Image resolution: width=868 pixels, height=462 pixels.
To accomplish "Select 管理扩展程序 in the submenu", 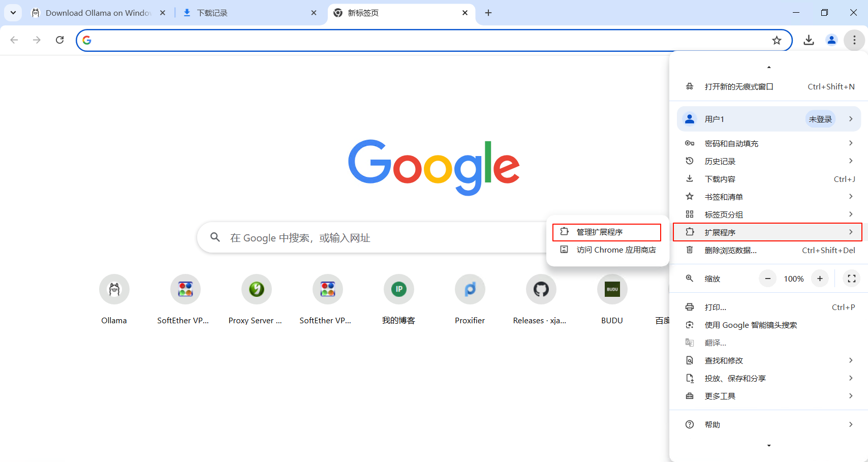I will point(606,232).
